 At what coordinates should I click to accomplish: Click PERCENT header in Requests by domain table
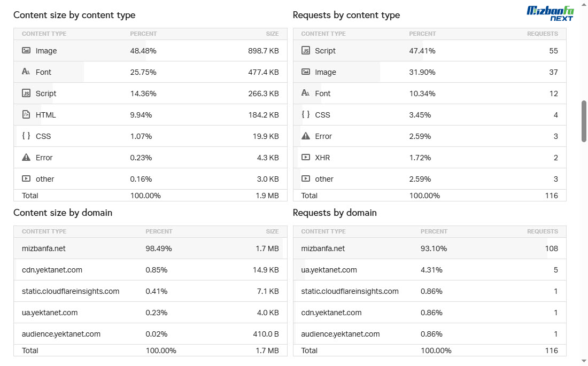pos(434,231)
